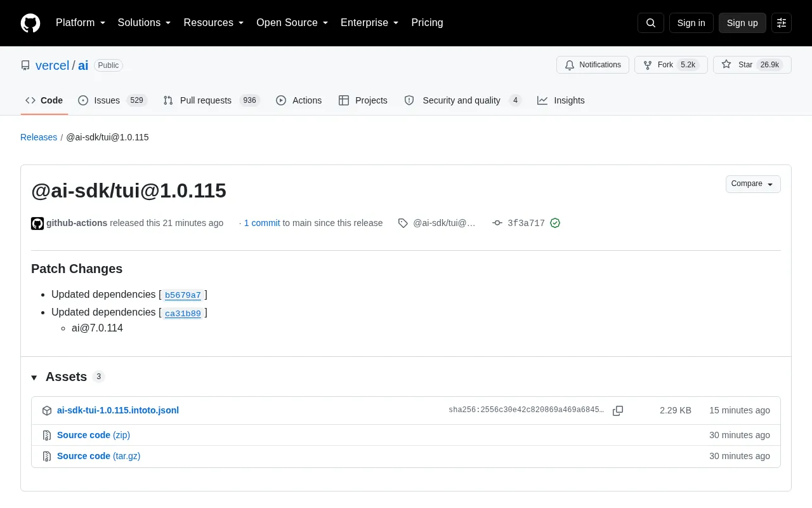Open the appearance settings icon button
812x508 pixels.
click(782, 23)
